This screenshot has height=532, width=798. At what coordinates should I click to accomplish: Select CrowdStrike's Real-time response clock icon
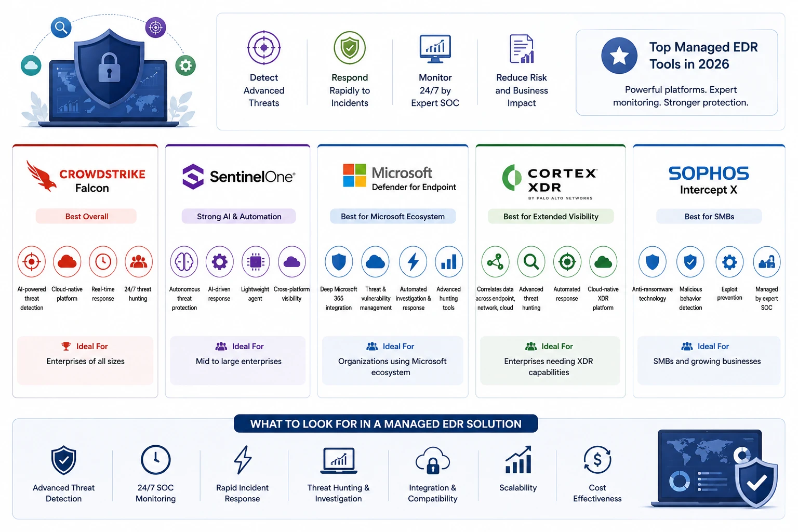103,261
